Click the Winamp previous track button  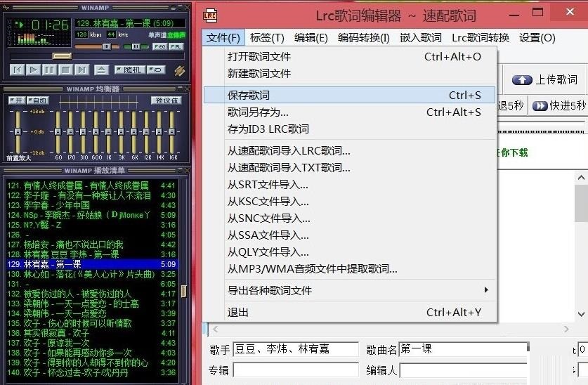18,70
